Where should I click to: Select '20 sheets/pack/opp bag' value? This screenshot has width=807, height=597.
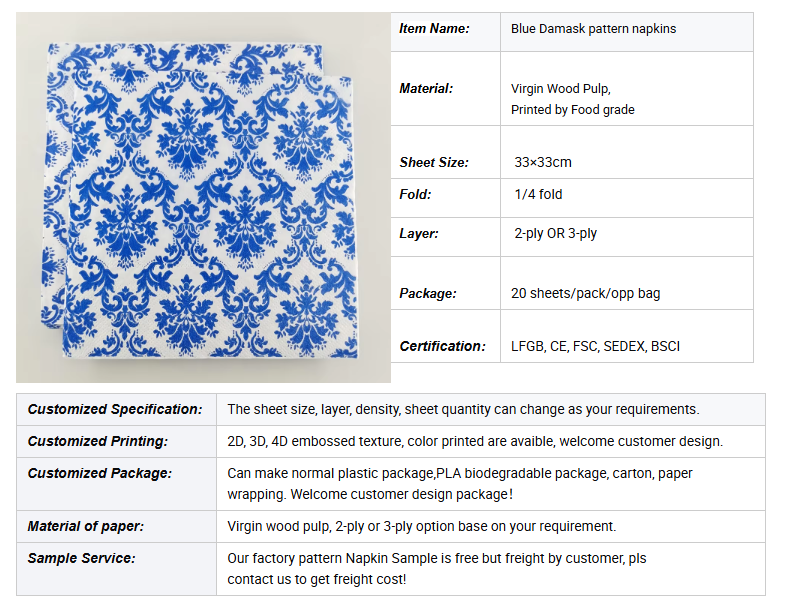pyautogui.click(x=585, y=293)
